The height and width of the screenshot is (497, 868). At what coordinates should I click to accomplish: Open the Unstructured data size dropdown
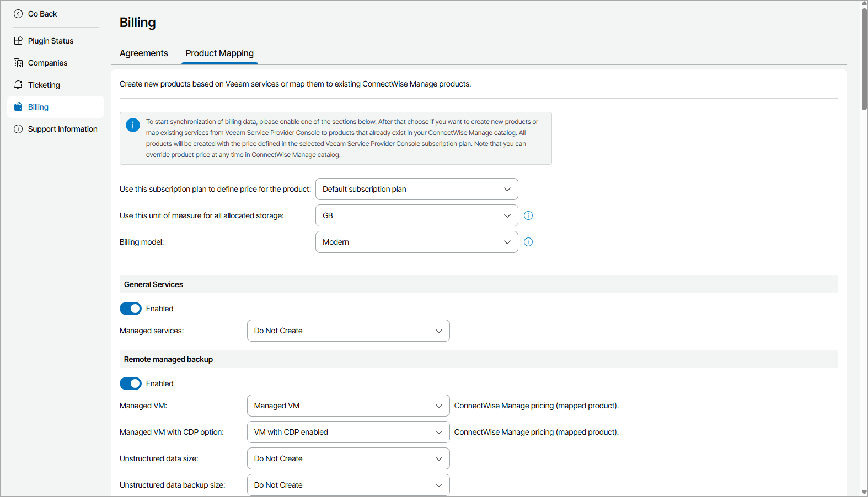pyautogui.click(x=348, y=458)
